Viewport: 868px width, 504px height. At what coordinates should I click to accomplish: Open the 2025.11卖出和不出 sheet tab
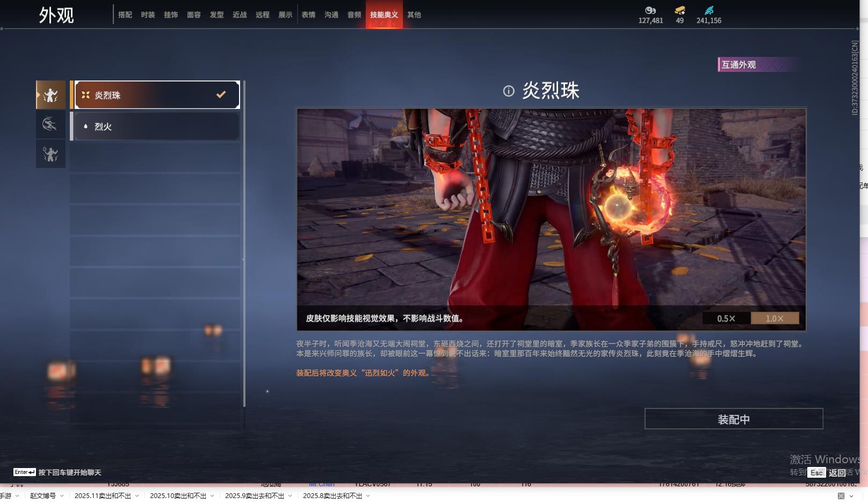coord(103,496)
